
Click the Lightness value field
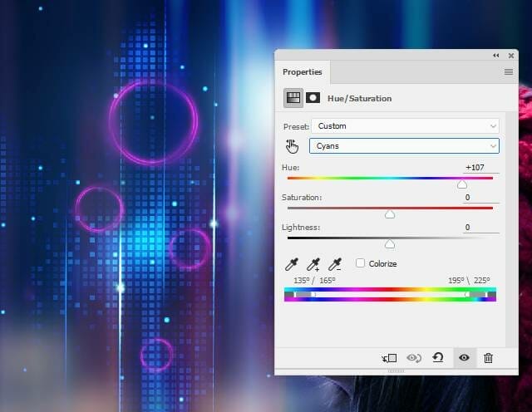(x=480, y=228)
